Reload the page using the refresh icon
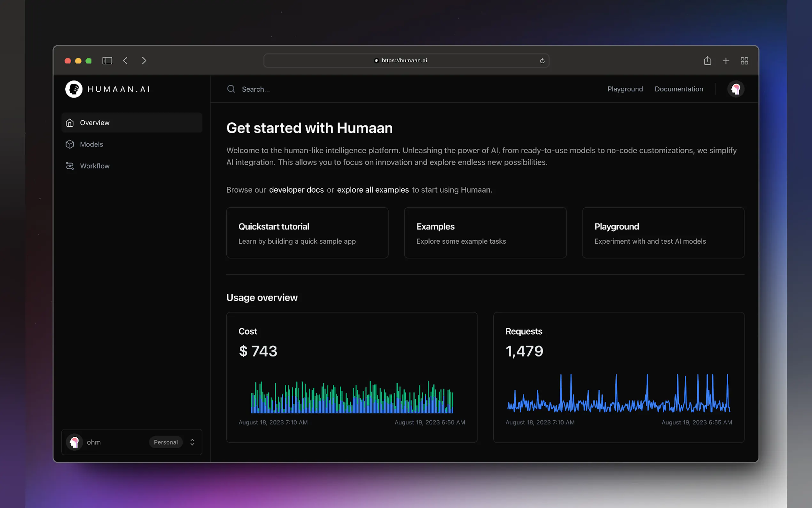Image resolution: width=812 pixels, height=508 pixels. pyautogui.click(x=542, y=61)
